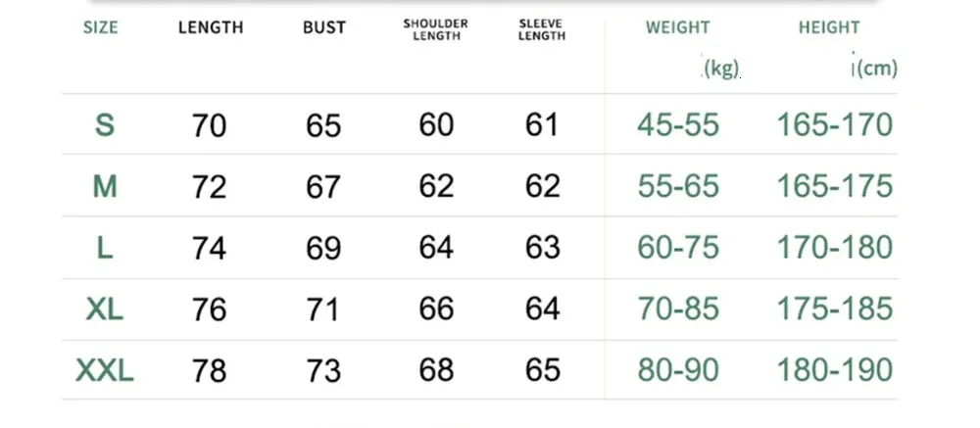Click the 60-75 weight range cell

pyautogui.click(x=678, y=248)
